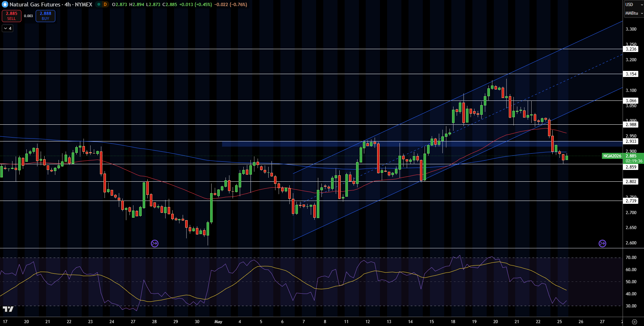Screen dimensions: 644x326
Task: Click the 70.00 RSI scale value
Action: 631,258
